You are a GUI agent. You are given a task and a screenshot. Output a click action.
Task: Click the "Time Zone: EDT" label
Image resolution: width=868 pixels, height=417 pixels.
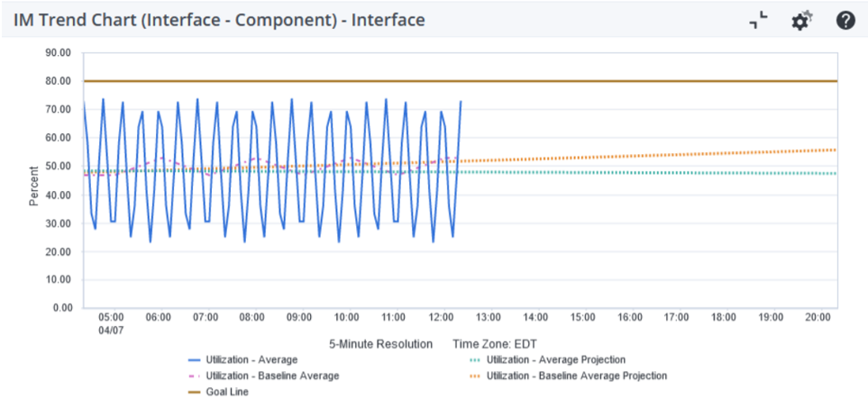[496, 344]
